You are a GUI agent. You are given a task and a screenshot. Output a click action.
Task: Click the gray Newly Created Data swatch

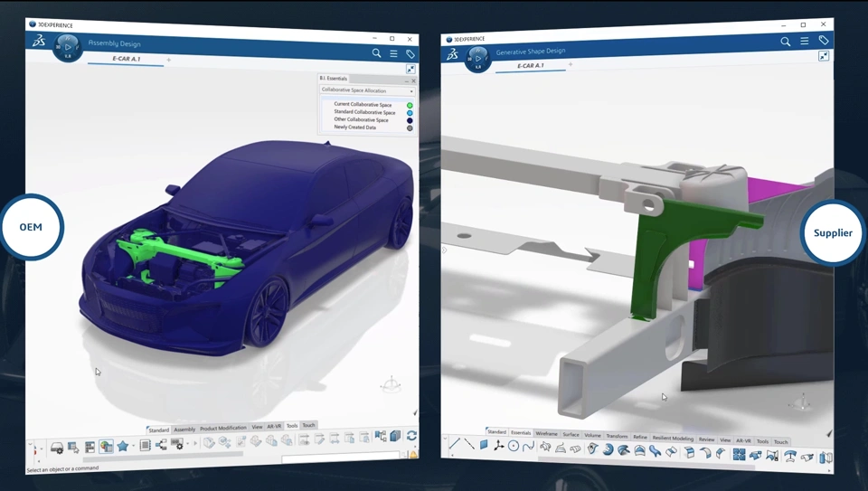[x=410, y=128]
